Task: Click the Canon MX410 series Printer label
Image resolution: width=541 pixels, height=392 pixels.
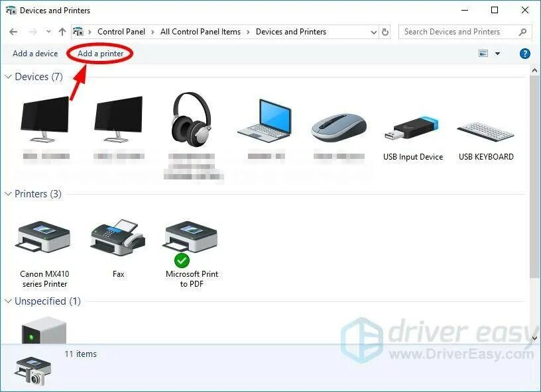Action: click(x=44, y=279)
